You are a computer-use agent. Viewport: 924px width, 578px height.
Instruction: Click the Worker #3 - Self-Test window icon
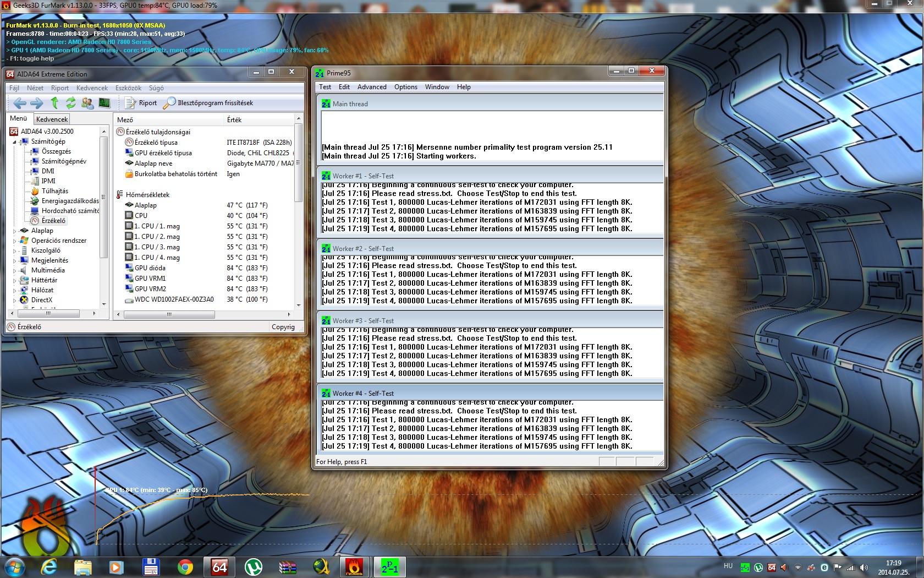[326, 321]
